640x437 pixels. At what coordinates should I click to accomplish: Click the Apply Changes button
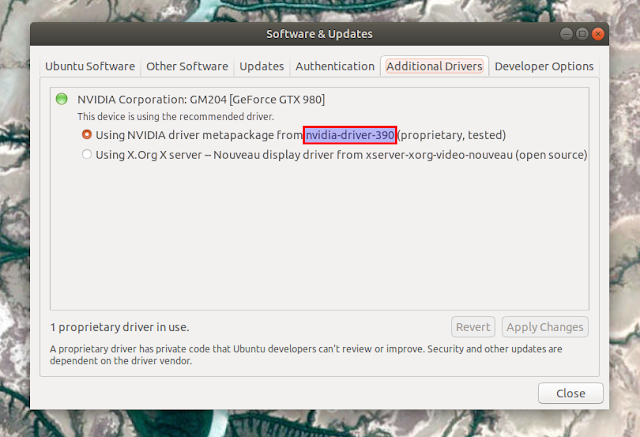543,327
